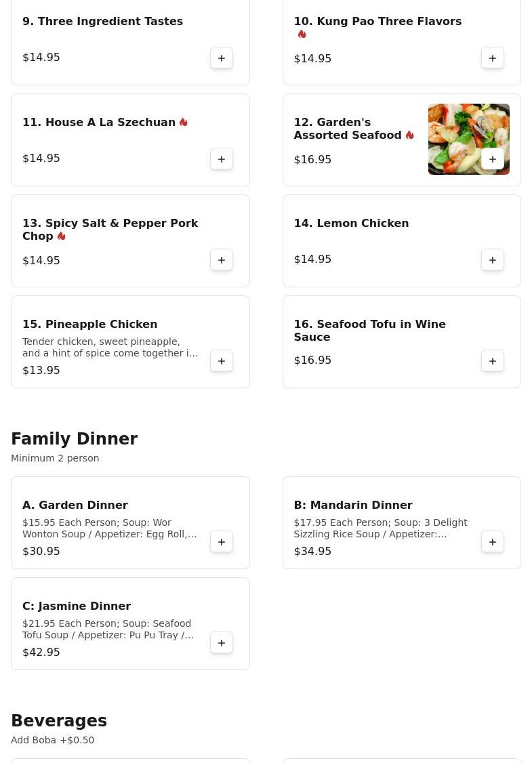This screenshot has height=763, width=532.
Task: Add Spicy Salt & Pepper Pork Chop
Action: tap(222, 260)
